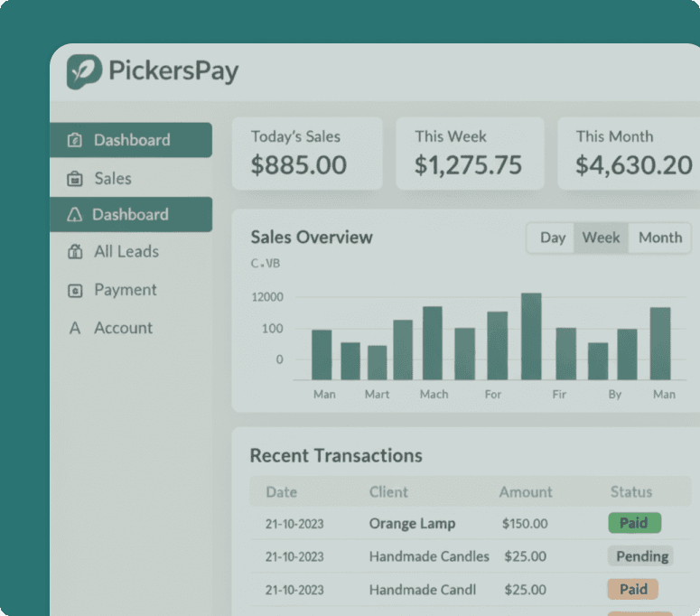This screenshot has width=700, height=616.
Task: Select the Orange Lamp client cell
Action: pos(412,523)
